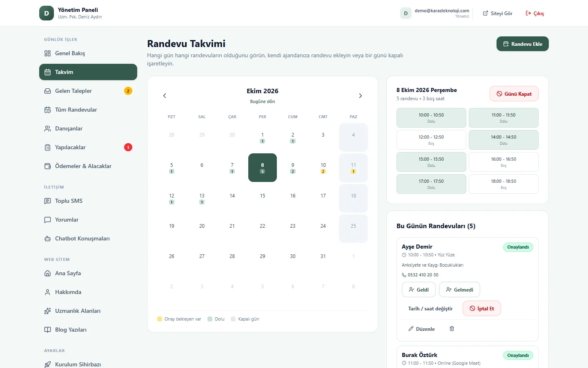Mark Ayşe Demir as Geldi
Screen dimensions: 588x368
pyautogui.click(x=419, y=289)
